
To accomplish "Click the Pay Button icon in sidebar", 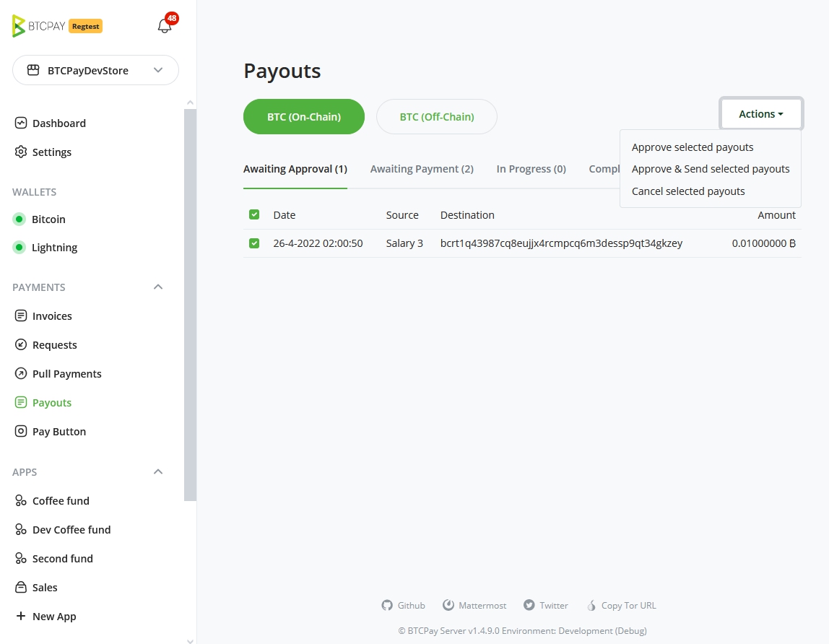I will pyautogui.click(x=21, y=432).
